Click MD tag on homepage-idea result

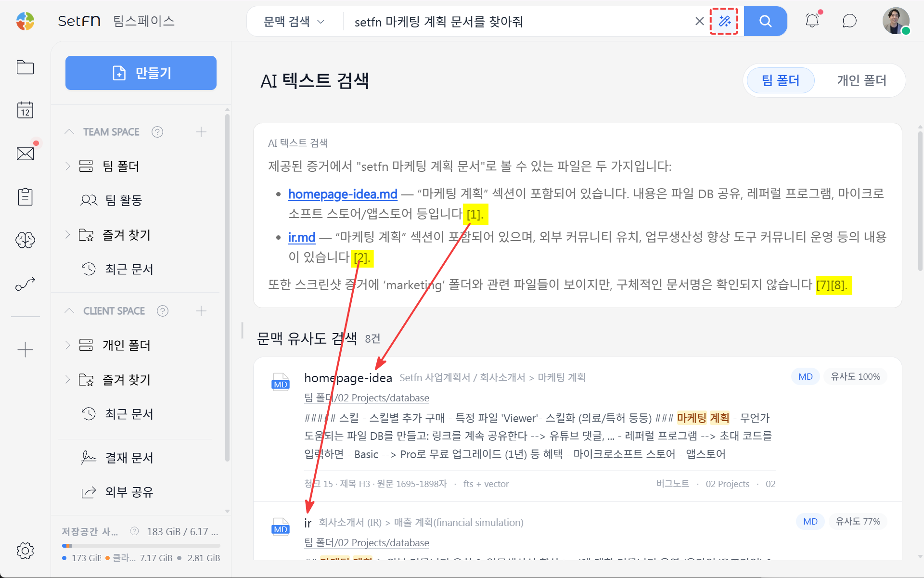806,376
